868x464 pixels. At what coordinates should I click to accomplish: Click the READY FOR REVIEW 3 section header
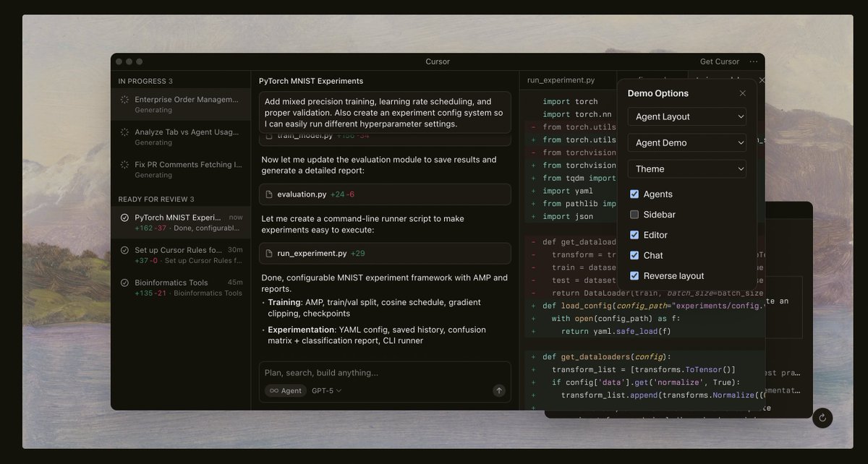(x=156, y=199)
